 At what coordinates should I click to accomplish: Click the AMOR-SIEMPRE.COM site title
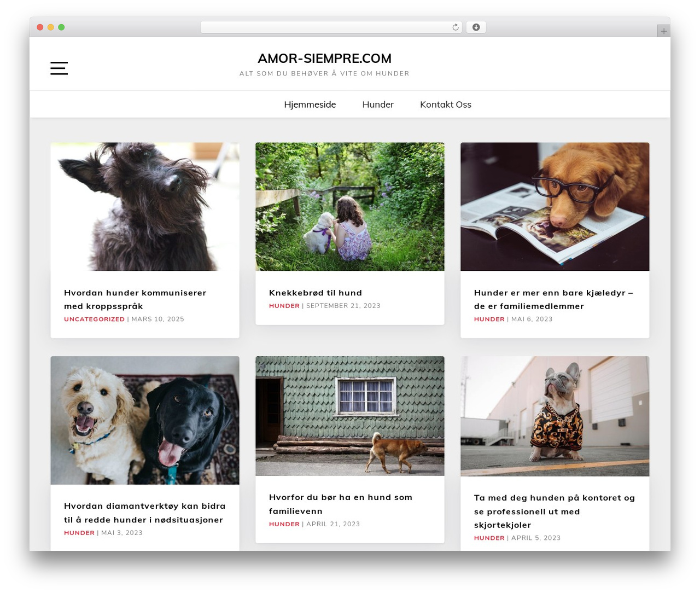coord(324,59)
